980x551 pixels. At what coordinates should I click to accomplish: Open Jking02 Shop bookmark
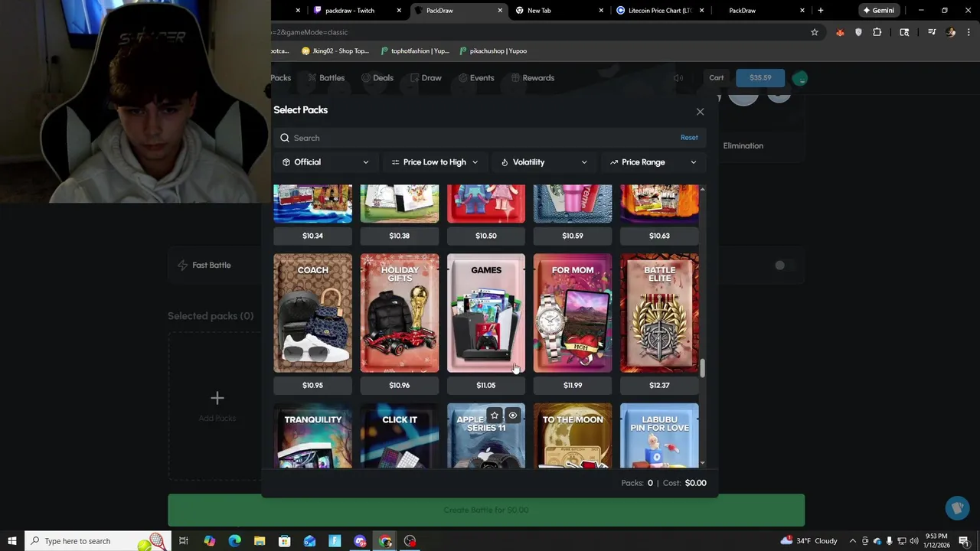[335, 51]
